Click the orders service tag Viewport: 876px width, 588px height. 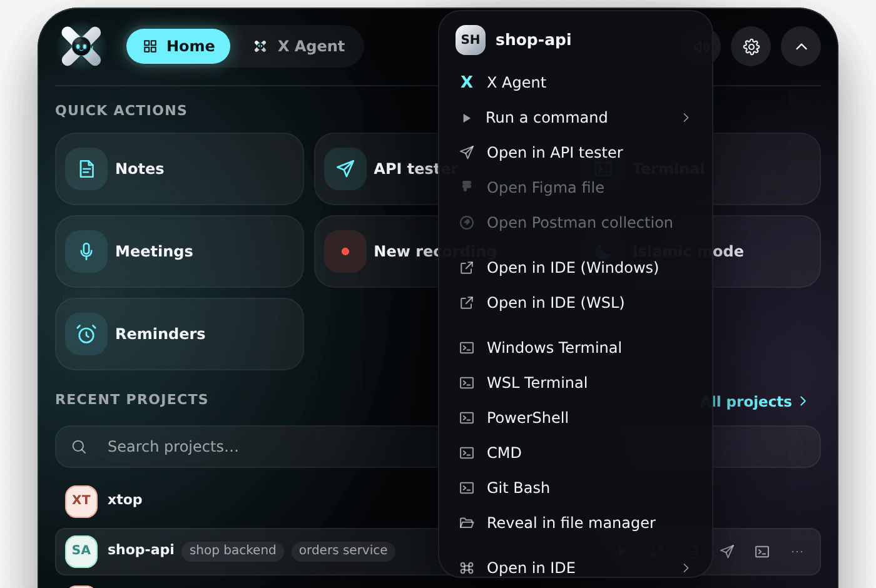tap(343, 550)
